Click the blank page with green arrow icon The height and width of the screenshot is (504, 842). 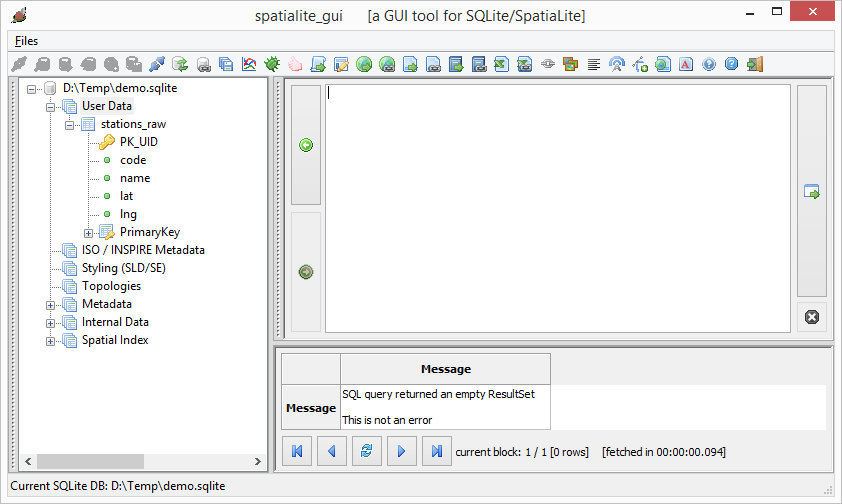[x=410, y=64]
